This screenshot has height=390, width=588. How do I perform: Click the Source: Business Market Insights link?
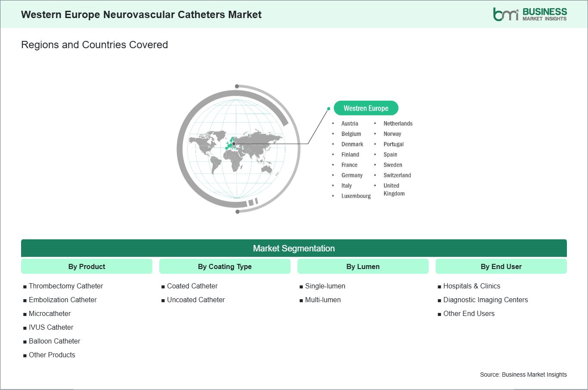point(523,374)
